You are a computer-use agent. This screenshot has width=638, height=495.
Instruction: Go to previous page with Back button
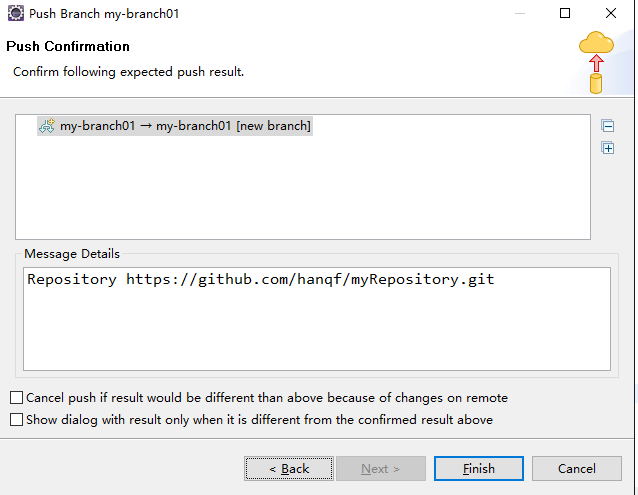[289, 469]
